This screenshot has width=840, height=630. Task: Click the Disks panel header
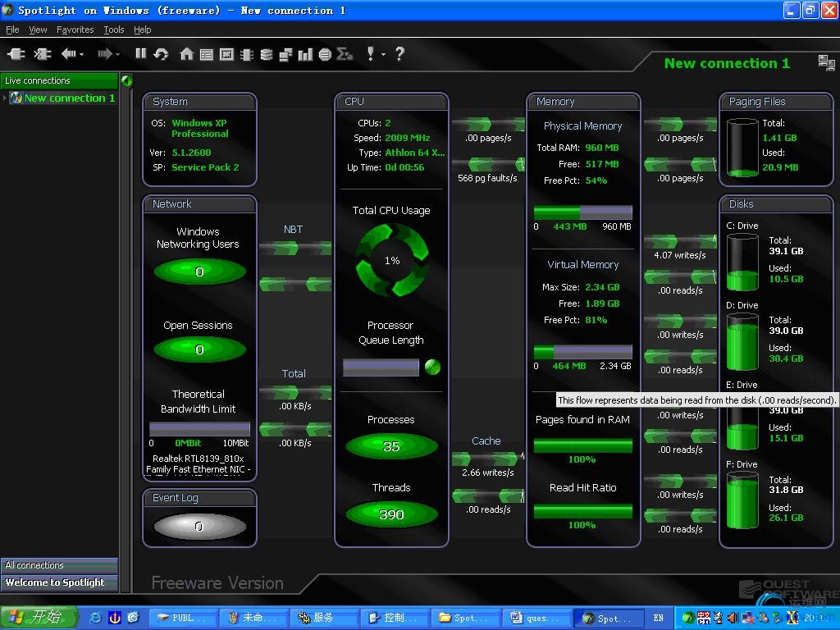click(775, 204)
